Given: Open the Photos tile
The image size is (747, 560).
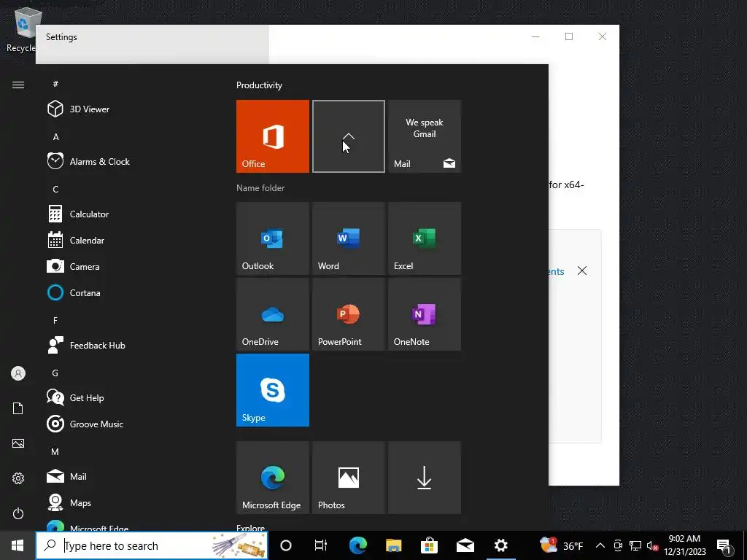Looking at the screenshot, I should pos(348,478).
